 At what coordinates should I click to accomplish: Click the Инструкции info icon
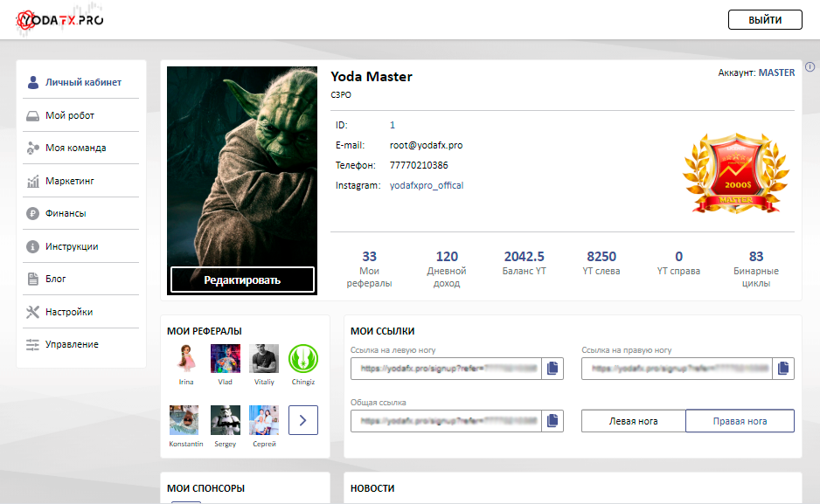(32, 246)
